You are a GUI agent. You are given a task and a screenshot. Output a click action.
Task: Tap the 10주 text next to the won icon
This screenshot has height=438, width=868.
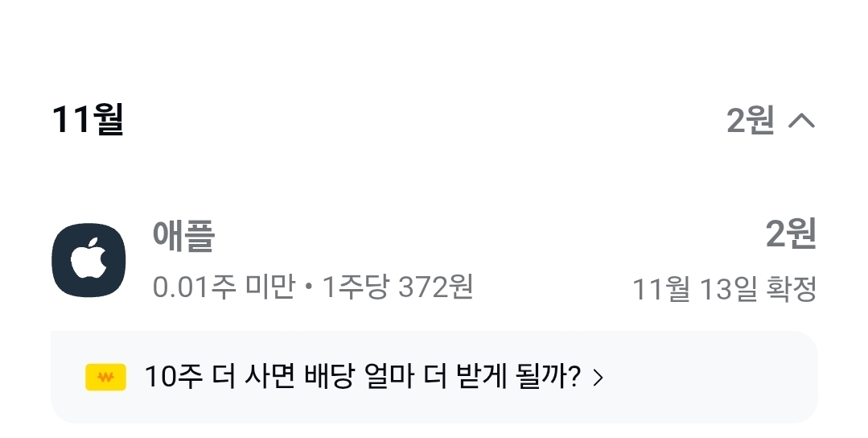click(167, 377)
